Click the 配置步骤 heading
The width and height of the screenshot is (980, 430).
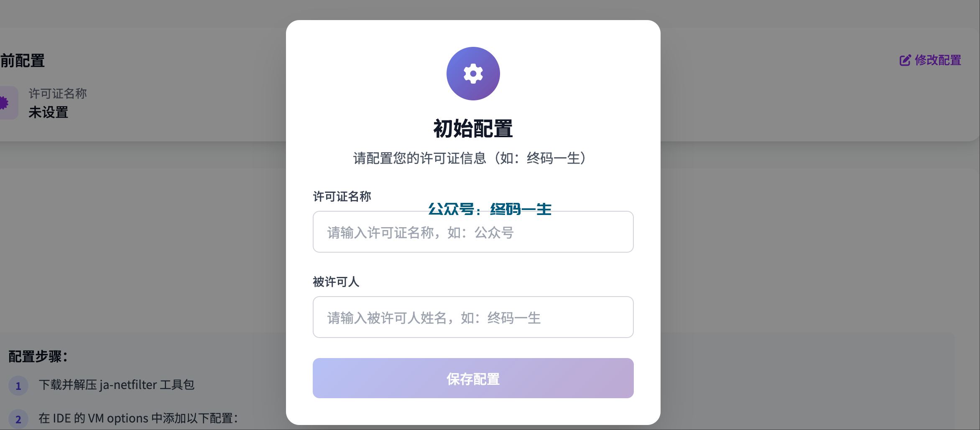coord(38,356)
